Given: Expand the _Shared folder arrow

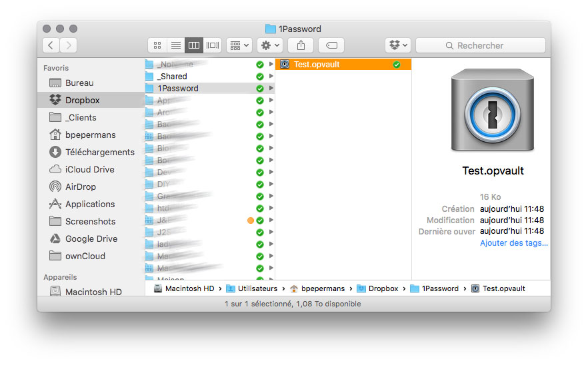Looking at the screenshot, I should 271,76.
